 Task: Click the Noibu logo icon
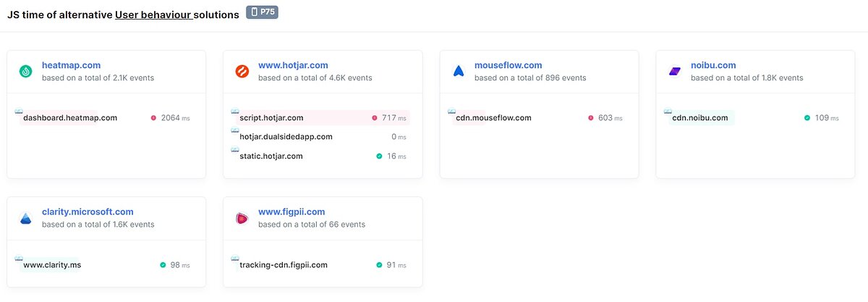pos(675,71)
